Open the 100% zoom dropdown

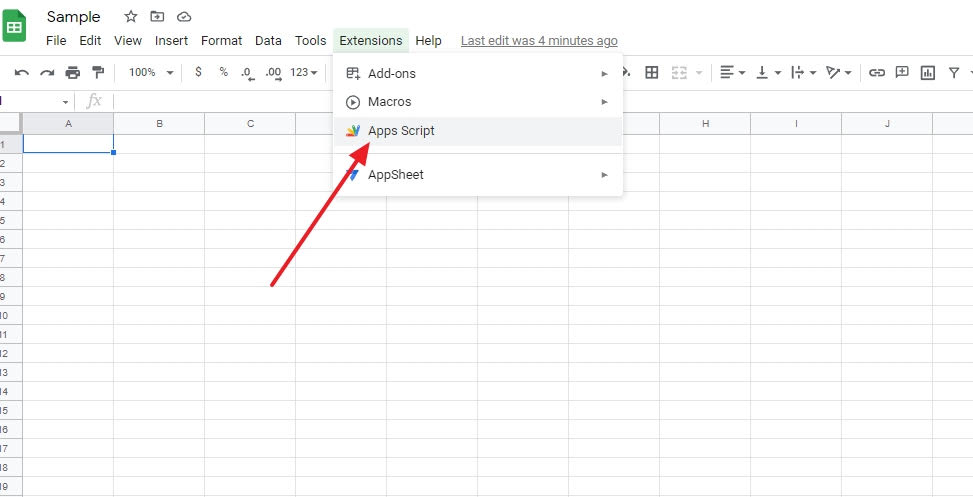pyautogui.click(x=151, y=72)
